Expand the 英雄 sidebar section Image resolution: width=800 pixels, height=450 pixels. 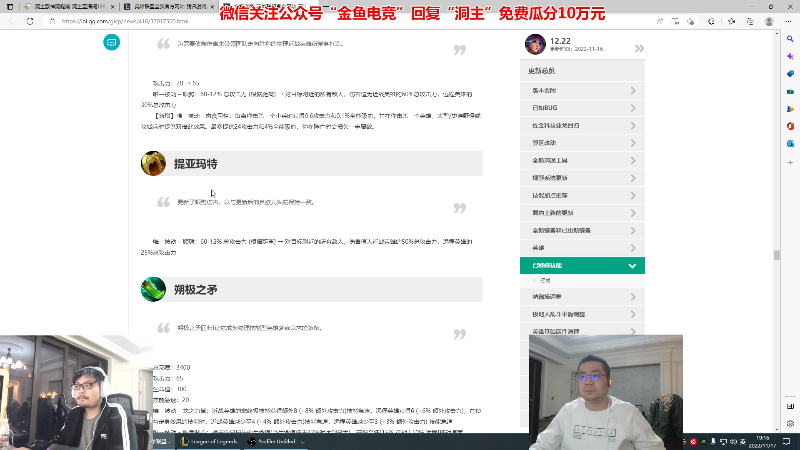582,248
